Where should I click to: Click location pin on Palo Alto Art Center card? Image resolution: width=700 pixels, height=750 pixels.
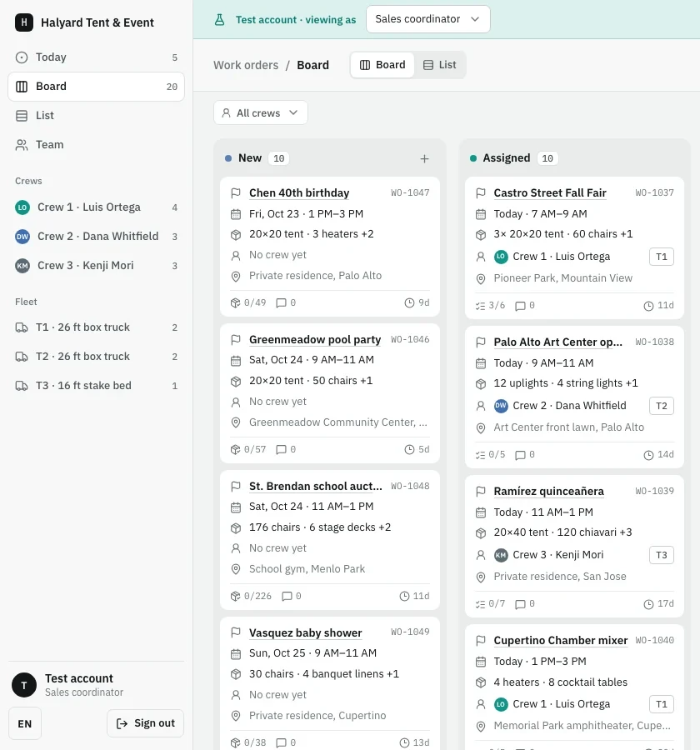click(x=480, y=428)
